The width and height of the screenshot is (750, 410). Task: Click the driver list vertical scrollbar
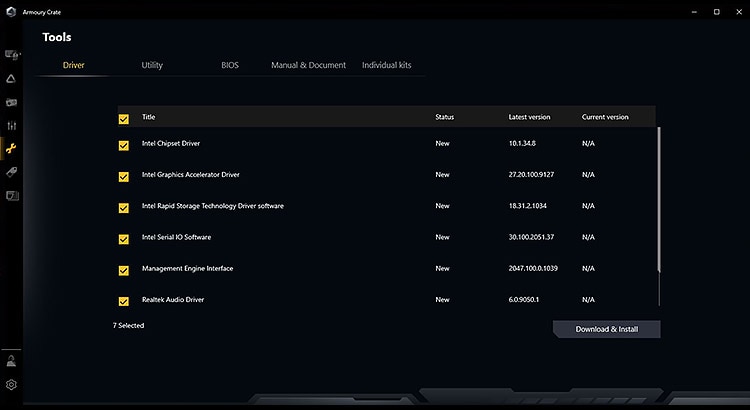click(659, 199)
